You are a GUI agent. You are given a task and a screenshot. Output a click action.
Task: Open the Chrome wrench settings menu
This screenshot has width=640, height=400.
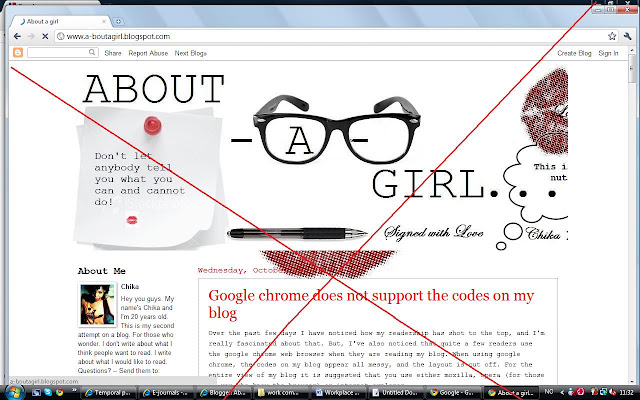tap(627, 36)
